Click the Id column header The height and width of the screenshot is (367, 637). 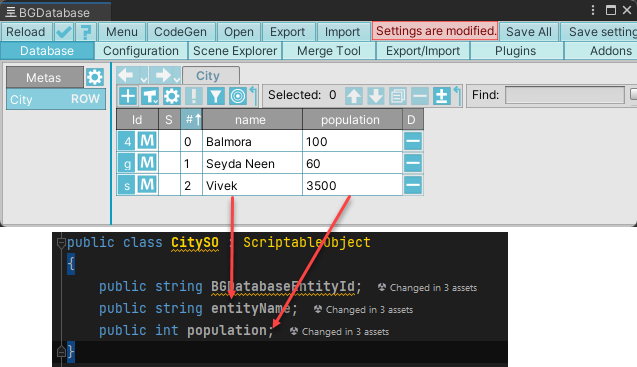[137, 119]
